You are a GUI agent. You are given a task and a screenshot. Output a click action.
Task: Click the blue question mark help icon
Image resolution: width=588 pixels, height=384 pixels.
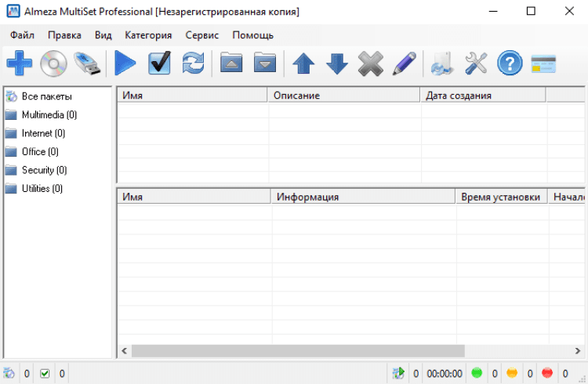(510, 63)
